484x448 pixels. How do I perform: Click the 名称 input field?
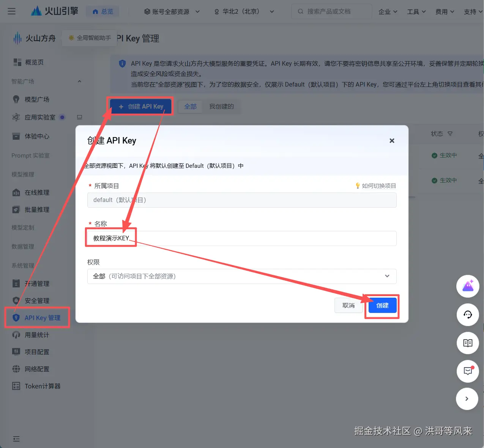click(x=242, y=238)
